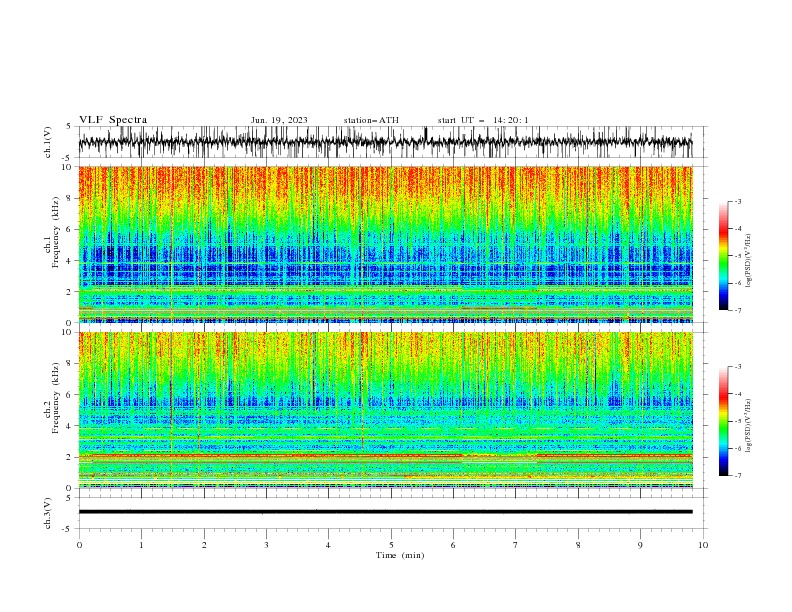
Task: Select the "start UT = 14:20:1" header text
Action: pos(483,120)
